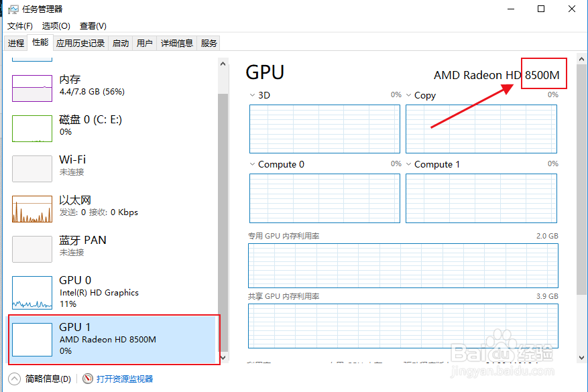588x392 pixels.
Task: Open the Compute 0 engine dropdown
Action: coord(252,164)
